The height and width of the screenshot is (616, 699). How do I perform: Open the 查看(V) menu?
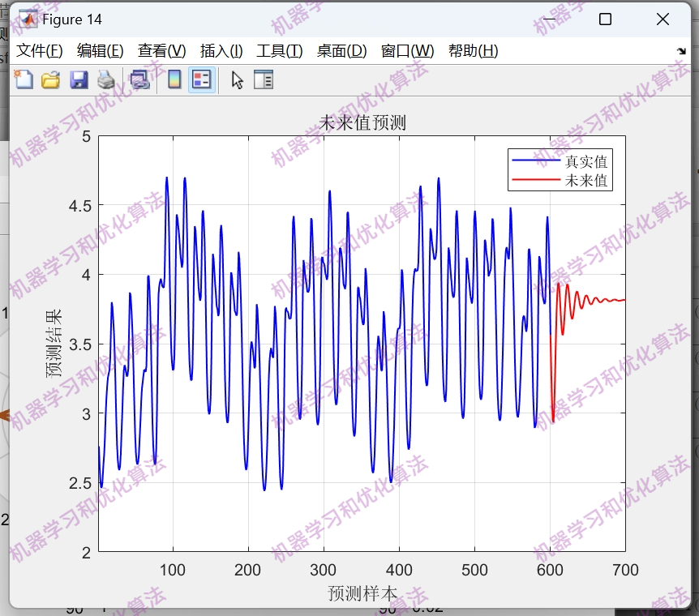pos(161,51)
